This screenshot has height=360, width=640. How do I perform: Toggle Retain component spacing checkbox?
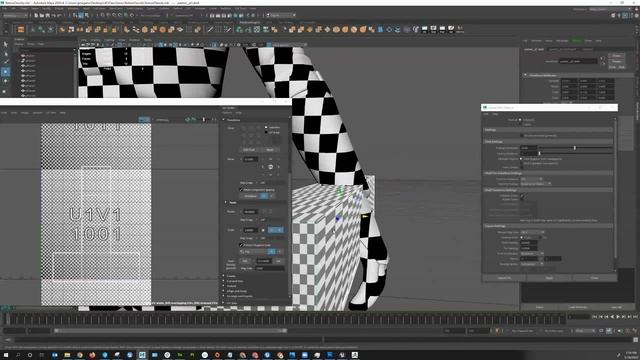(240, 190)
